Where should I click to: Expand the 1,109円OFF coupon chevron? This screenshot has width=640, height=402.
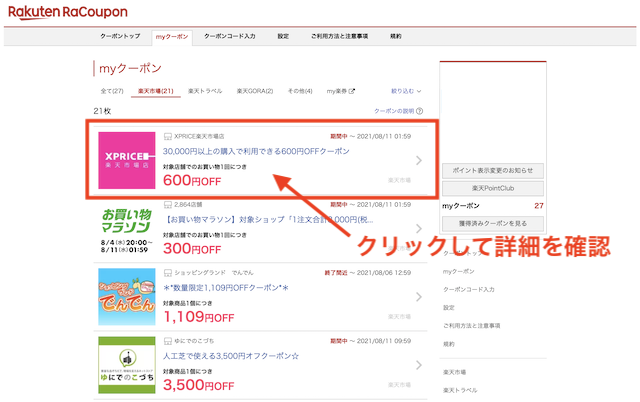point(419,297)
